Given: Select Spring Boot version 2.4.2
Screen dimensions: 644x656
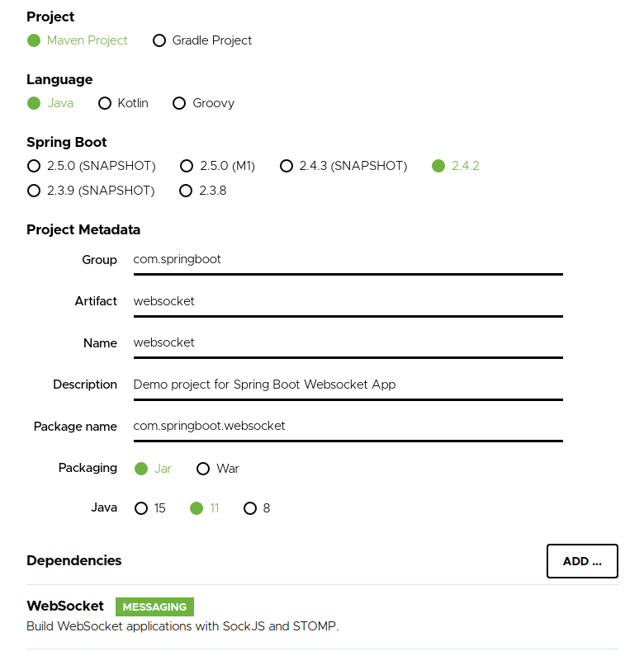Looking at the screenshot, I should pos(456,166).
